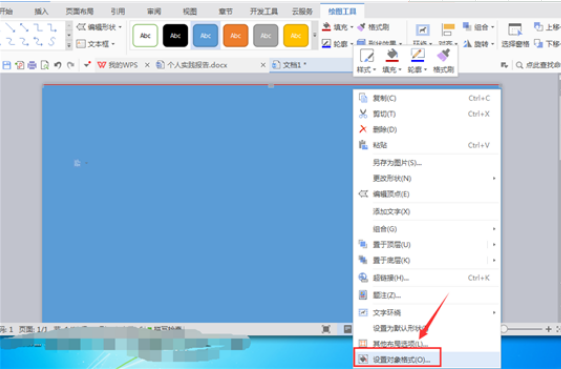This screenshot has height=369, width=561.
Task: Choose 设置对象格式(O) from context menu
Action: coord(427,359)
